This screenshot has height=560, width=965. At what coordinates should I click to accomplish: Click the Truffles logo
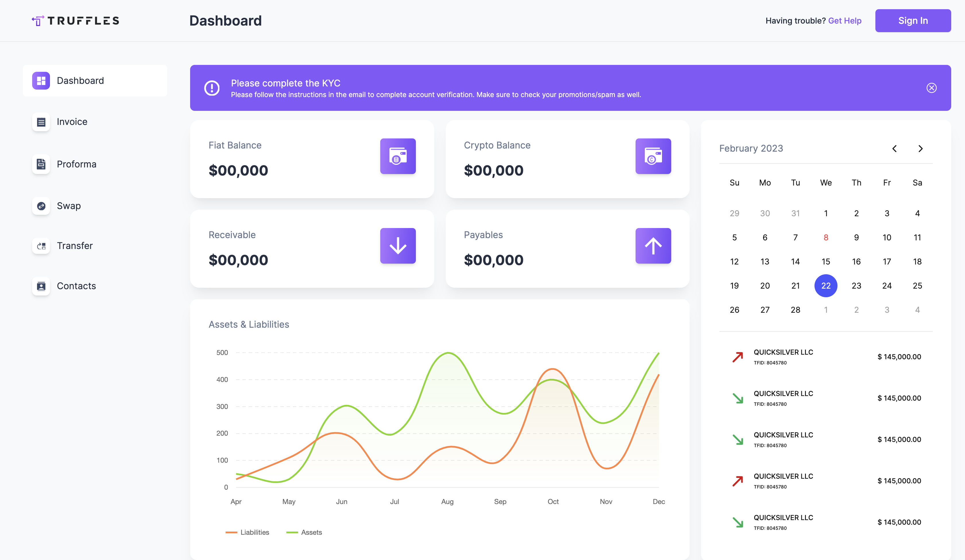tap(76, 21)
